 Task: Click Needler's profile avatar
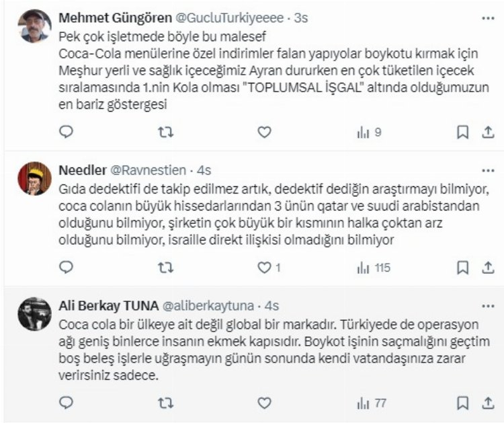click(35, 179)
